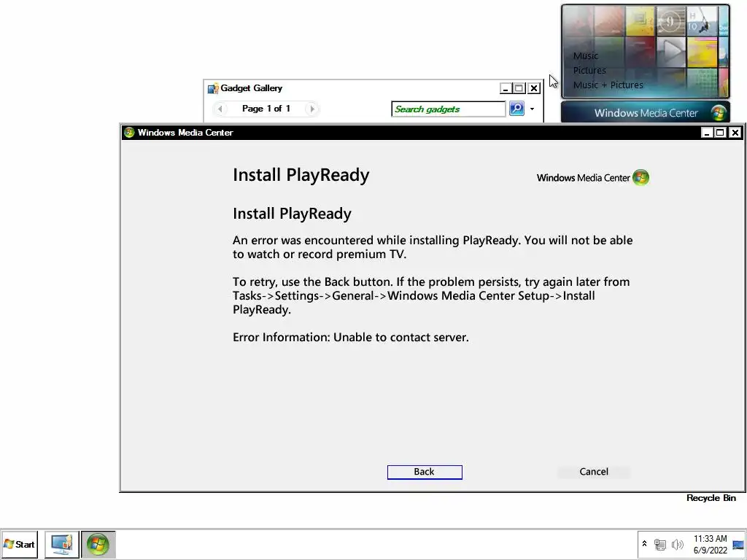Click the Gadget Gallery search magnifier icon

tap(516, 109)
